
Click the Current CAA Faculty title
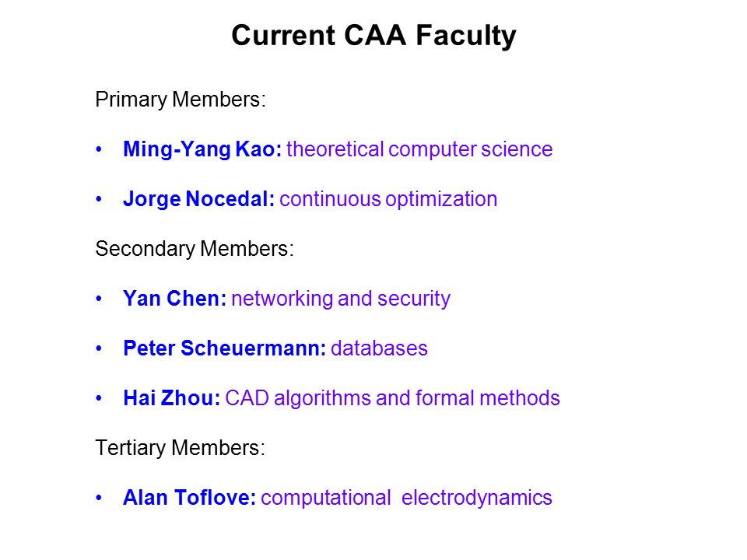tap(373, 37)
